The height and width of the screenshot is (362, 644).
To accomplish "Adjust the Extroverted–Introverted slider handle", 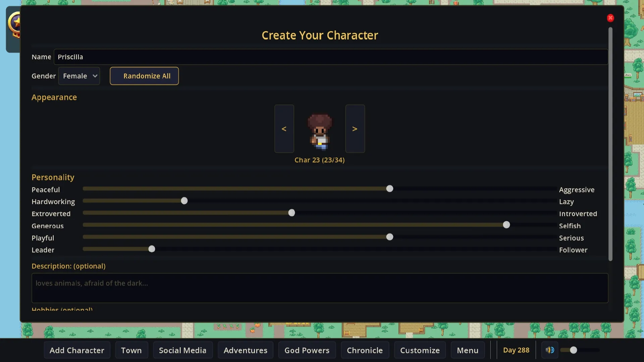I will click(x=291, y=213).
